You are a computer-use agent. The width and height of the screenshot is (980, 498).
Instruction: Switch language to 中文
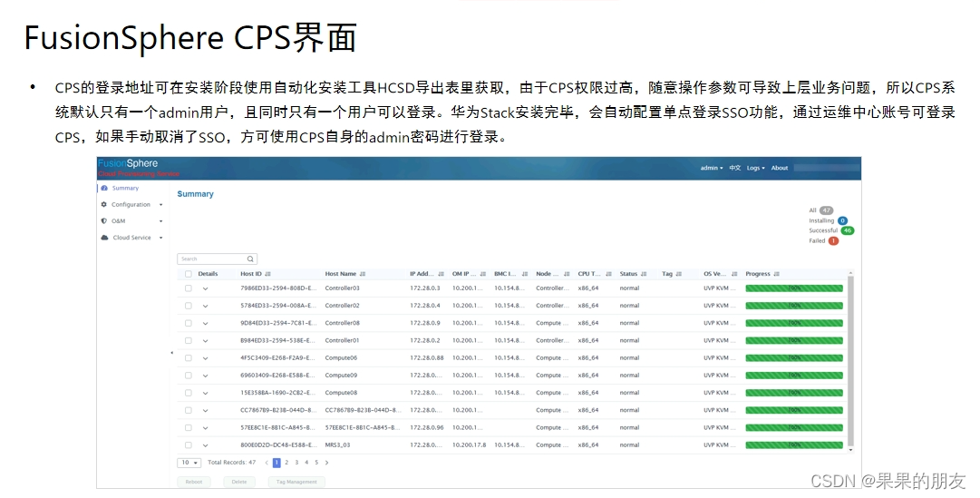(x=735, y=168)
